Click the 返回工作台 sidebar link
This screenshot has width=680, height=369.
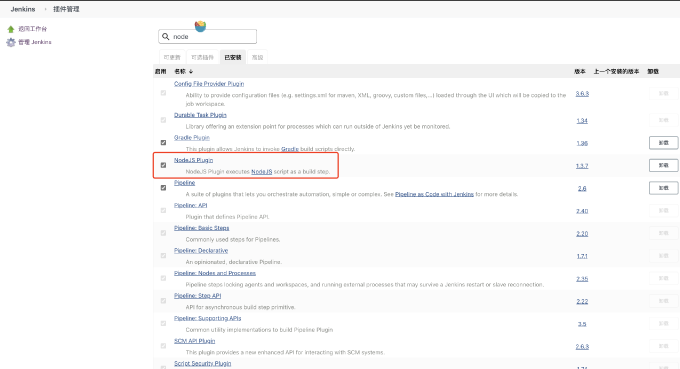point(33,29)
